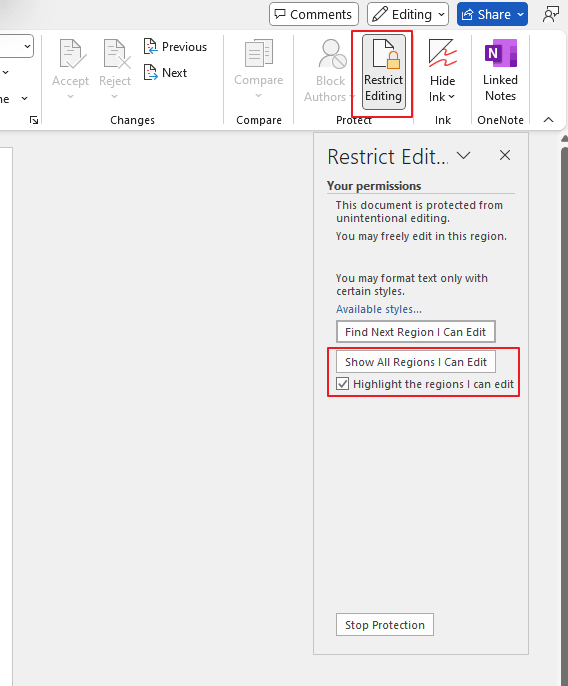Open Linked Notes in OneNote
The height and width of the screenshot is (686, 568).
[500, 70]
